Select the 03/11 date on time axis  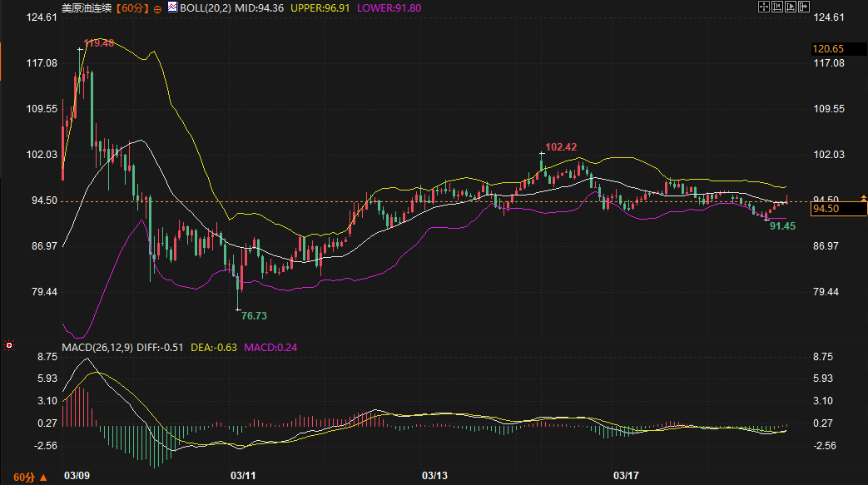(x=242, y=476)
